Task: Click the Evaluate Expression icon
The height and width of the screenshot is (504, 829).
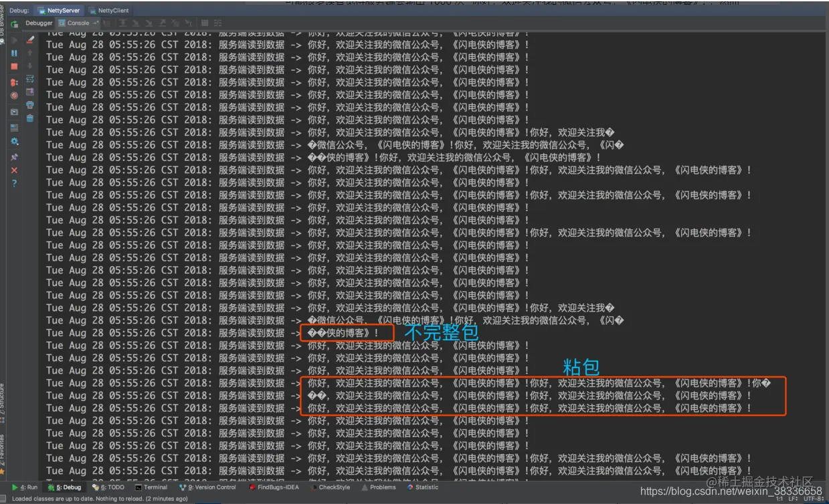Action: (205, 23)
